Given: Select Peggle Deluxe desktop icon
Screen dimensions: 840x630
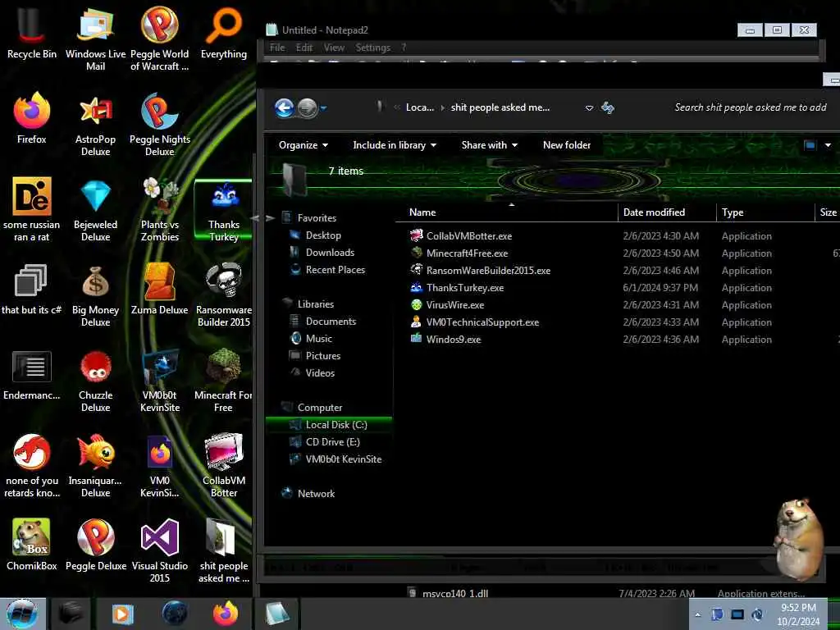Looking at the screenshot, I should tap(95, 545).
